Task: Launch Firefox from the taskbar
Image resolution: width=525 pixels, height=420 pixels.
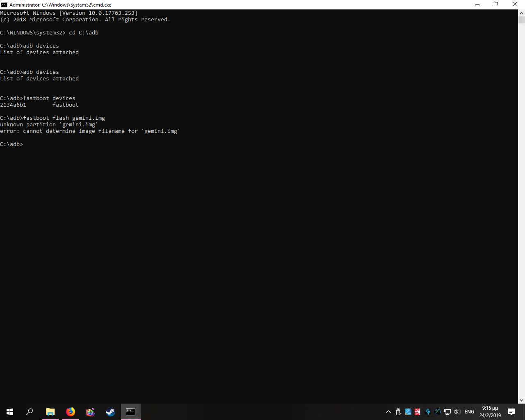Action: (x=71, y=412)
